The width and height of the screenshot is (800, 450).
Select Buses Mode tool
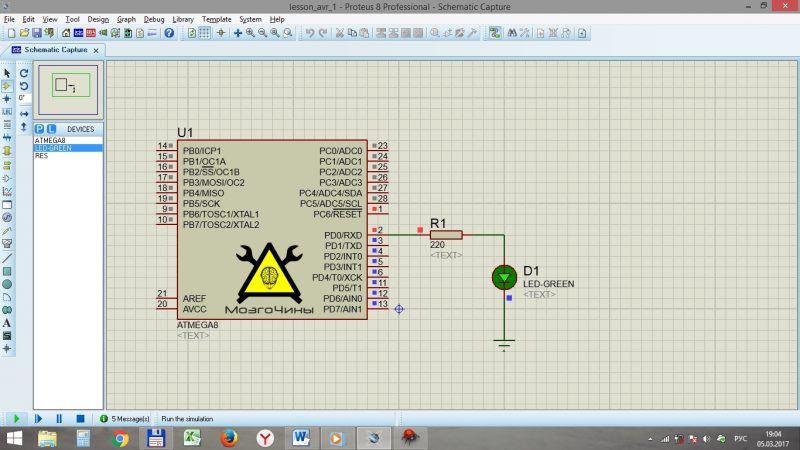[x=7, y=138]
